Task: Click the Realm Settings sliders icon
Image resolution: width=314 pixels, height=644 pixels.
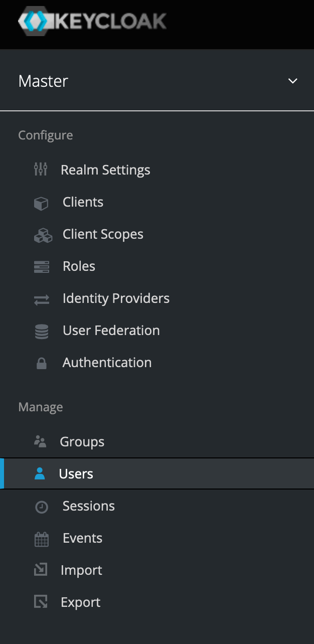Action: 41,170
